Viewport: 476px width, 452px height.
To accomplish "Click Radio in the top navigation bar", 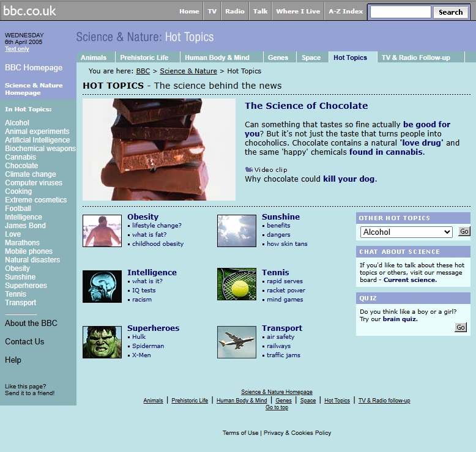I will click(x=234, y=11).
